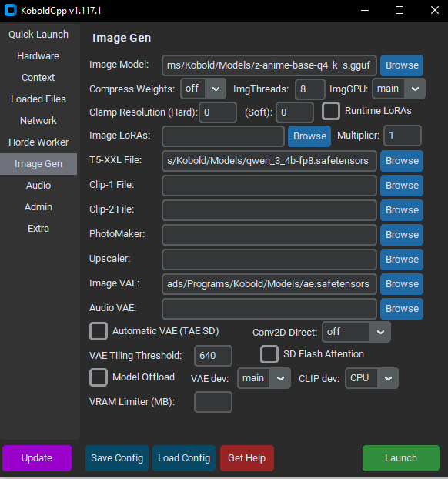
Task: Minimize the KoboldCpp window
Action: coord(365,10)
